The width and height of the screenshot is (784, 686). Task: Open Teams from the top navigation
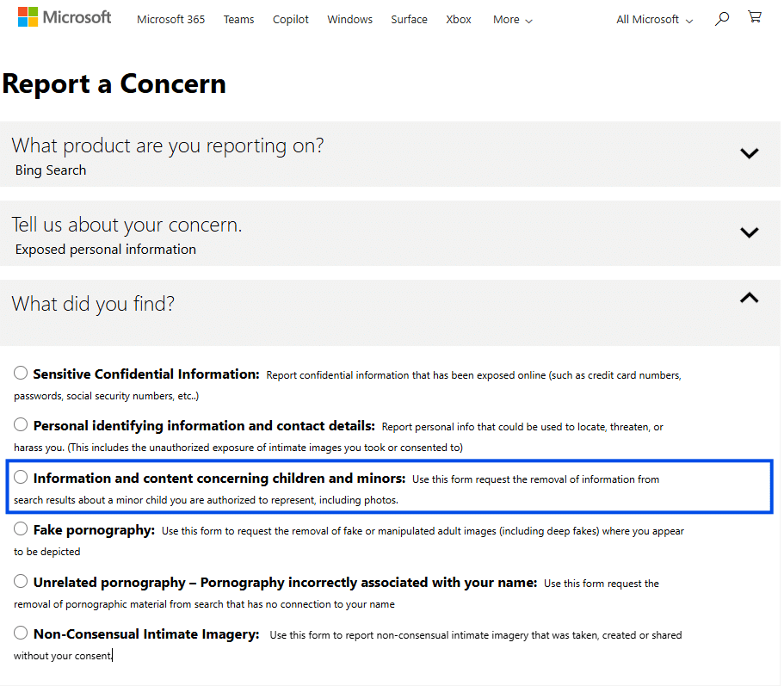(238, 20)
